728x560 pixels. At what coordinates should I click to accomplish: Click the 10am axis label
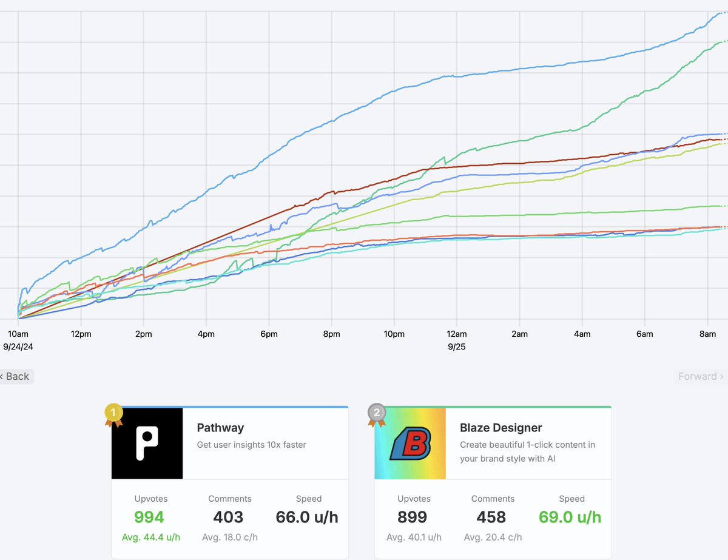pyautogui.click(x=18, y=334)
